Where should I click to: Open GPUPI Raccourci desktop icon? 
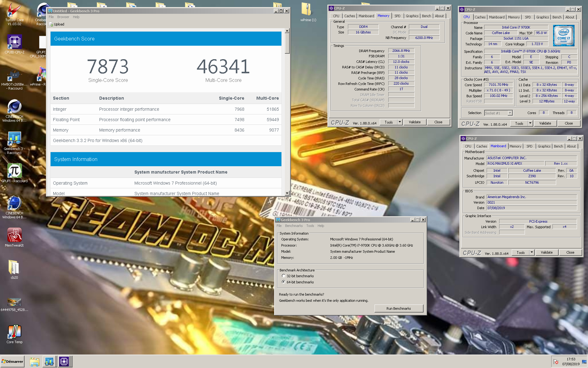pos(14,173)
